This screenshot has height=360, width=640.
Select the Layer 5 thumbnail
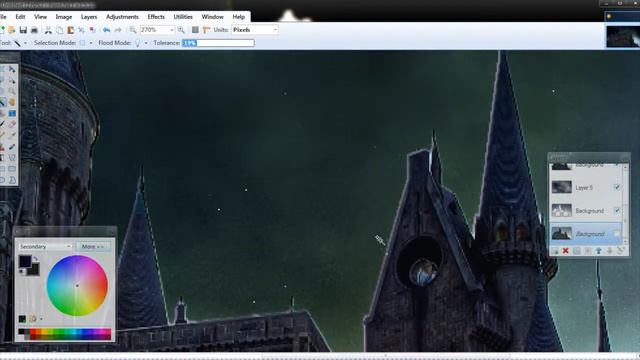point(562,187)
